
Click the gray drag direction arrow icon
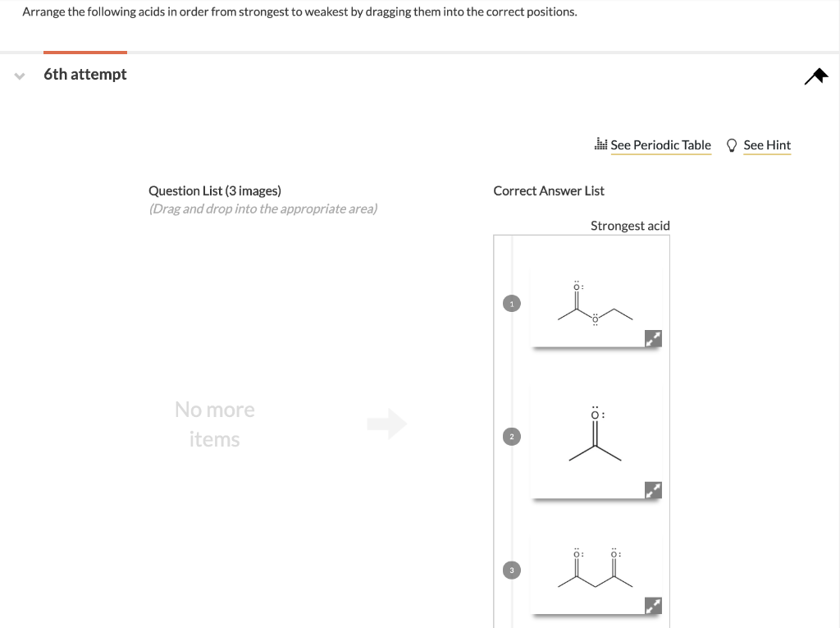coord(388,424)
